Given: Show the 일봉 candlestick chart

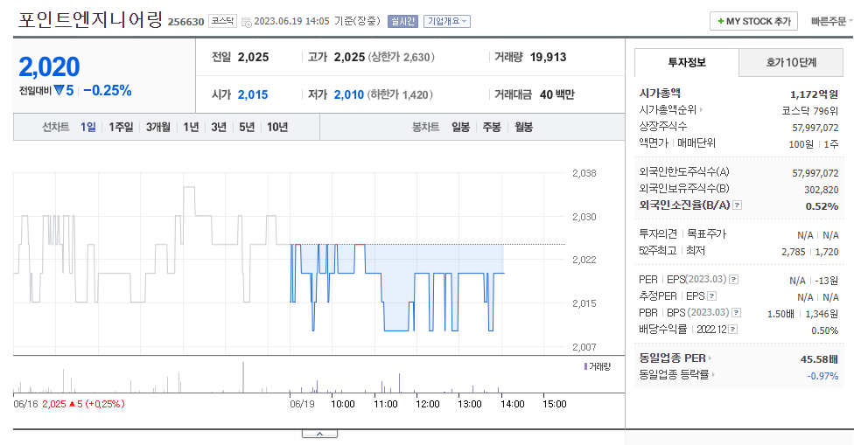Looking at the screenshot, I should pyautogui.click(x=460, y=127).
